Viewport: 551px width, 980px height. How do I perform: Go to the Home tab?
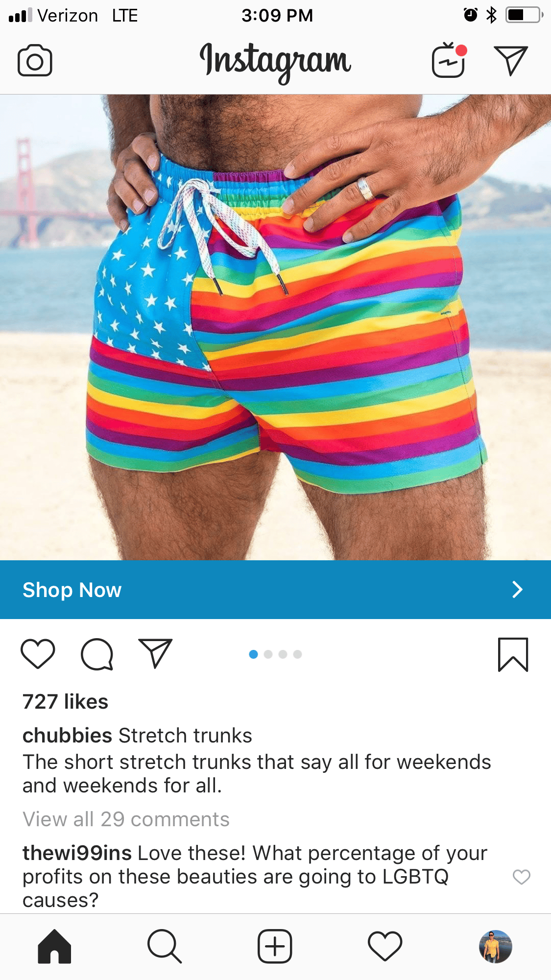click(54, 946)
